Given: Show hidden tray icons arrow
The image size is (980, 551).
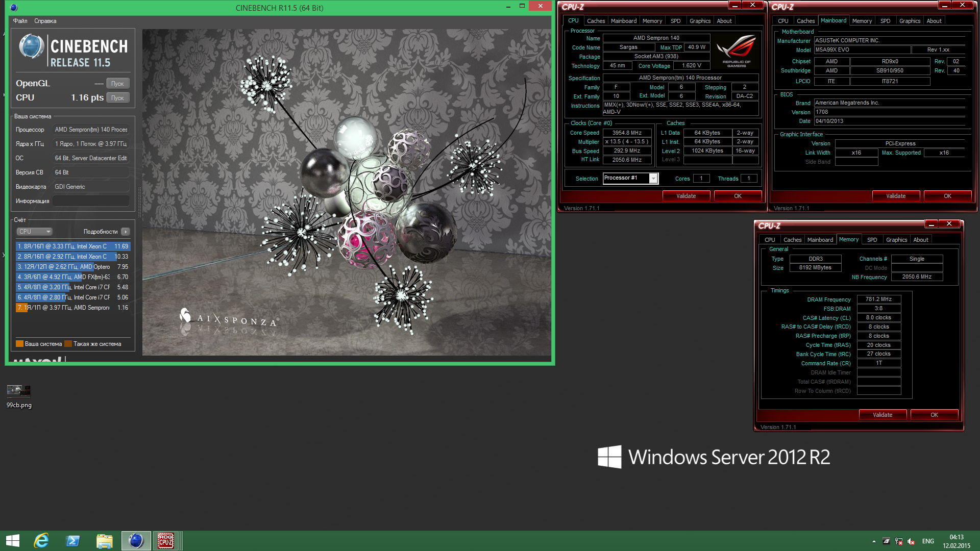Looking at the screenshot, I should point(874,541).
